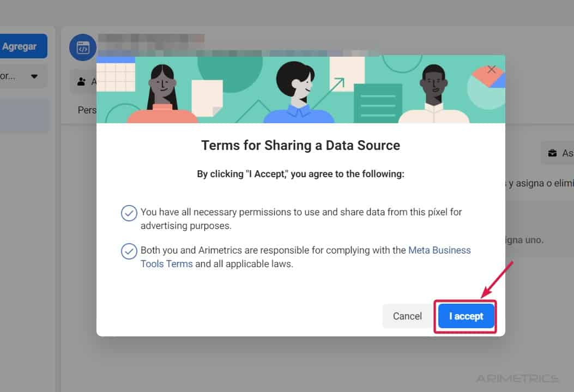Click the briefcase assign icon on the right

click(552, 153)
